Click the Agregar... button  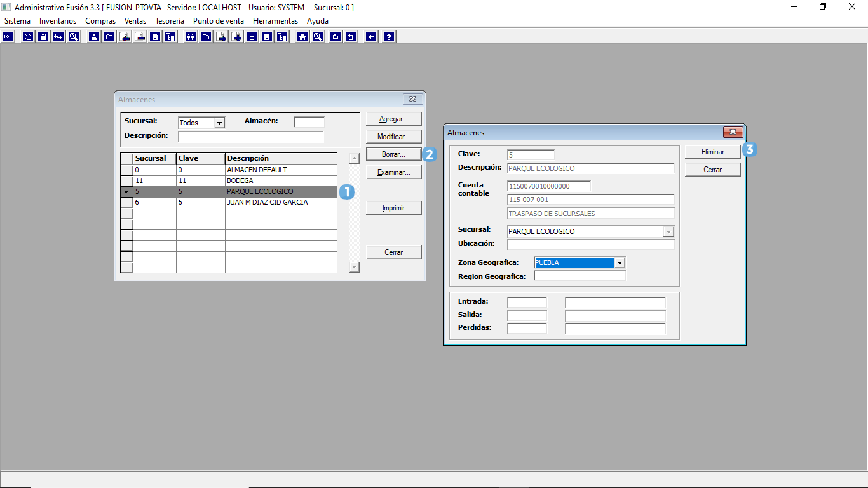[394, 119]
